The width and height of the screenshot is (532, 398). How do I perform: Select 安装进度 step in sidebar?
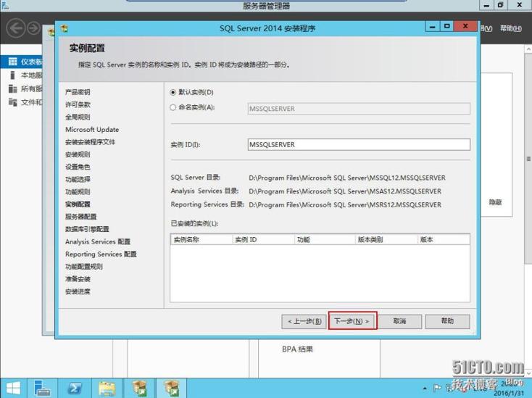[78, 291]
